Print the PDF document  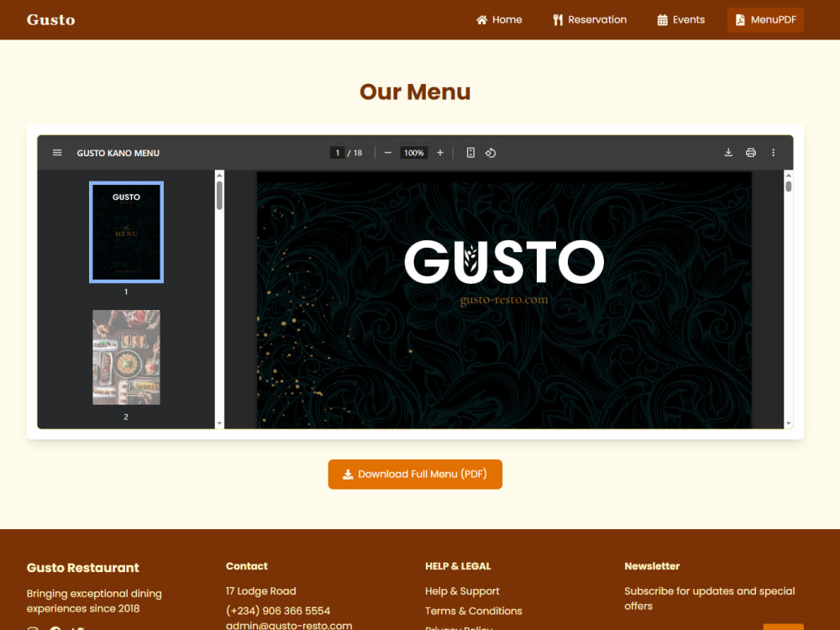[751, 153]
